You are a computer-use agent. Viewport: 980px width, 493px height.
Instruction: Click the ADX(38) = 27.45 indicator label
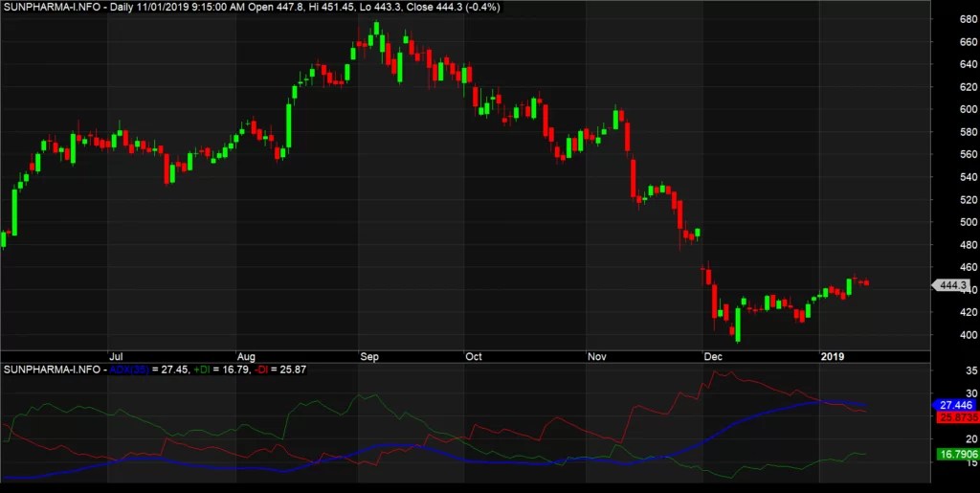click(148, 370)
